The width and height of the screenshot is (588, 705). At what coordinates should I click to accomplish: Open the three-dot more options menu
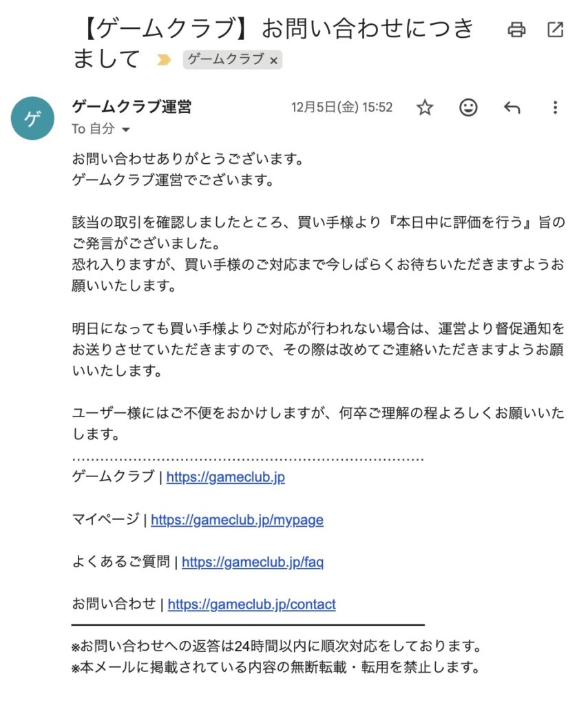pyautogui.click(x=555, y=107)
